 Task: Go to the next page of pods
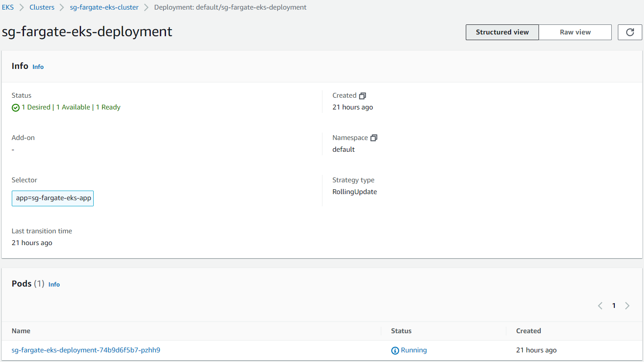tap(627, 306)
